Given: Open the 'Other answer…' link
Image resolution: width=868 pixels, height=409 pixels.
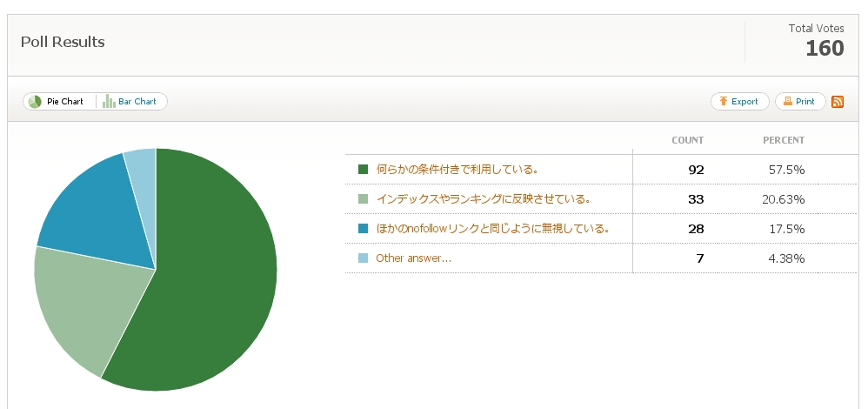Looking at the screenshot, I should pyautogui.click(x=413, y=258).
